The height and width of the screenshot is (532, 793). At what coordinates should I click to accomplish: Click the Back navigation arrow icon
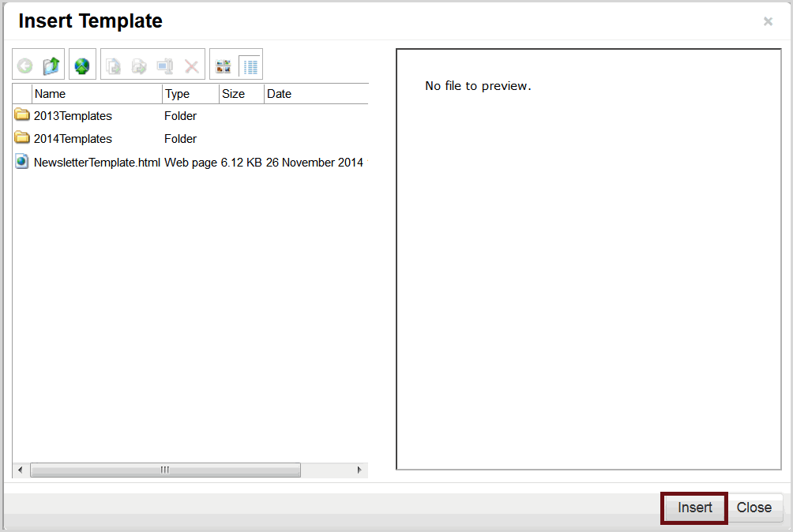coord(25,66)
